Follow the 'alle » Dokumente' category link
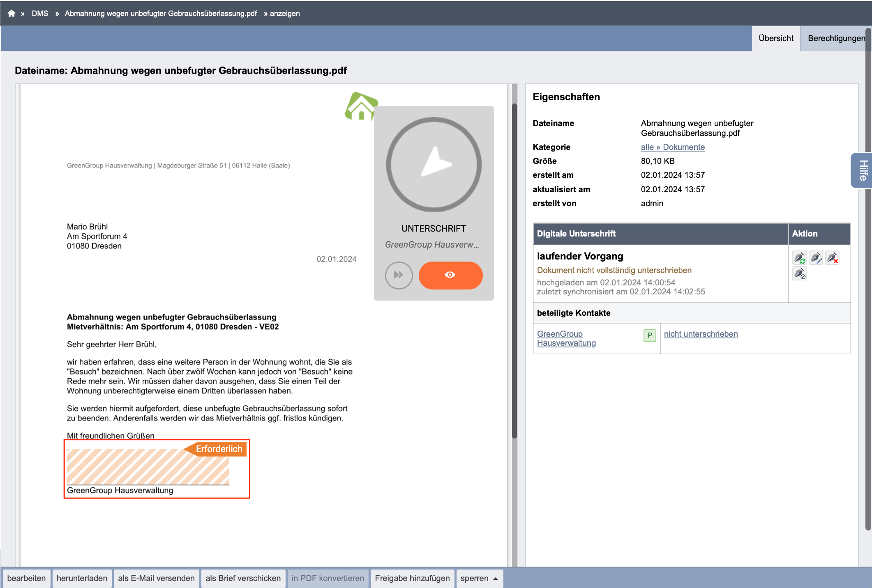Screen dimensions: 872x588 coord(673,147)
